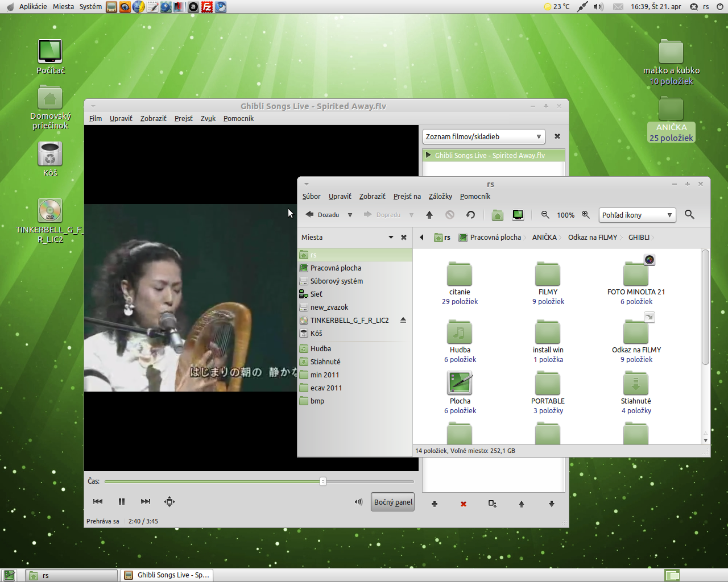The width and height of the screenshot is (728, 582).
Task: Click the ANIČKA breadcrumb button
Action: (544, 238)
